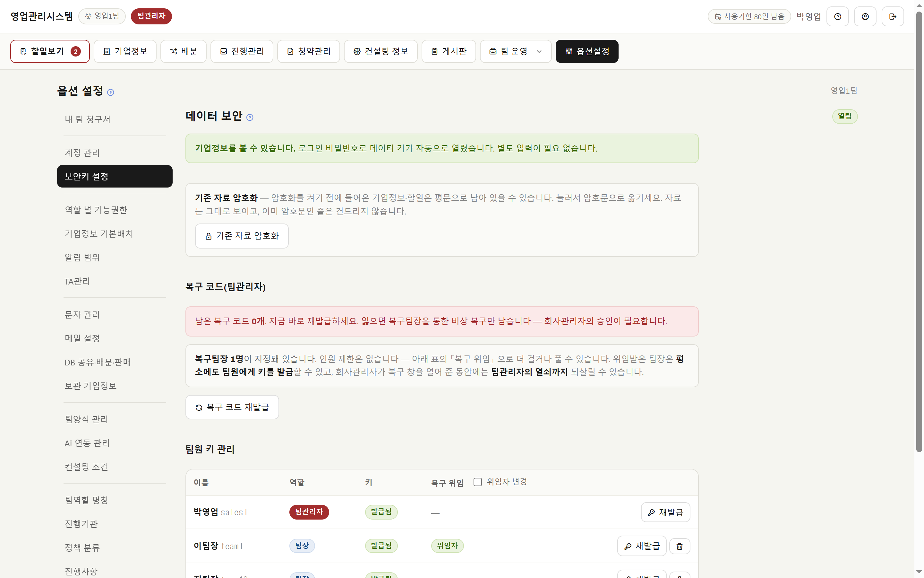Go to the 기업정보 tab

click(x=125, y=51)
